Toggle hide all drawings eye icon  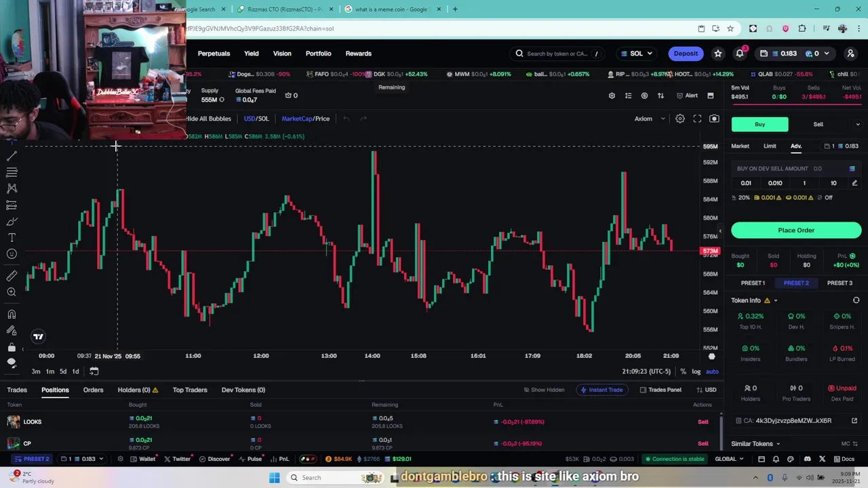(x=12, y=363)
